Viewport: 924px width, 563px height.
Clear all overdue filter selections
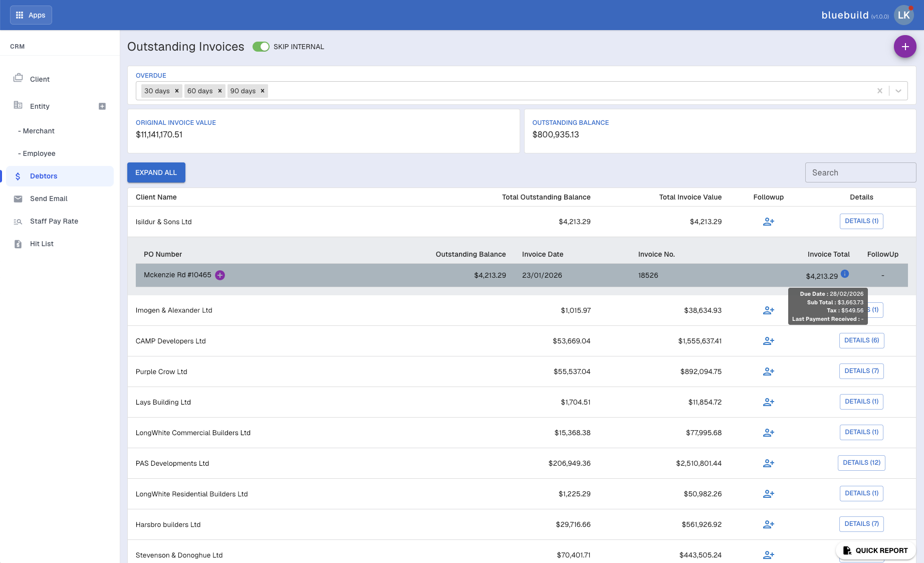pyautogui.click(x=879, y=91)
